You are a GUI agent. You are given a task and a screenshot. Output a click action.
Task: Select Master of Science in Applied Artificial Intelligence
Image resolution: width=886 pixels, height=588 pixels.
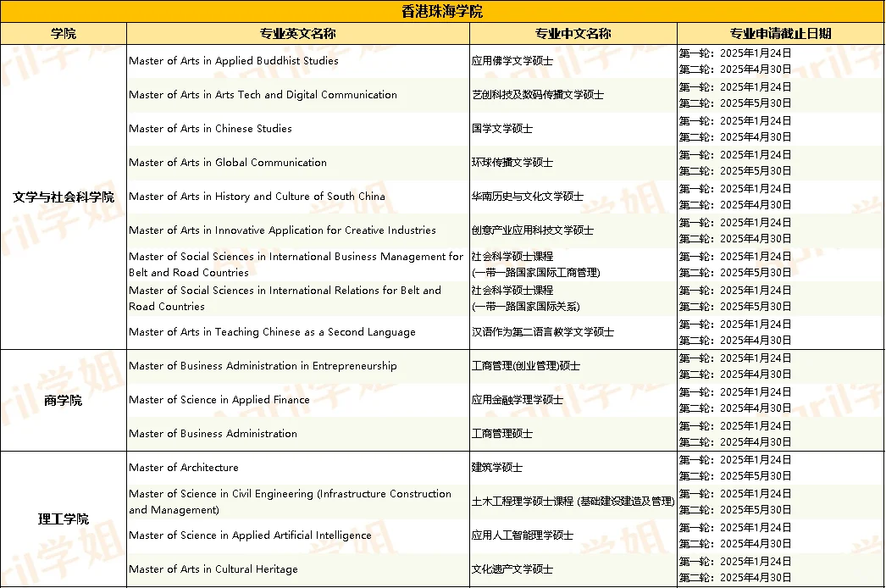pos(298,536)
